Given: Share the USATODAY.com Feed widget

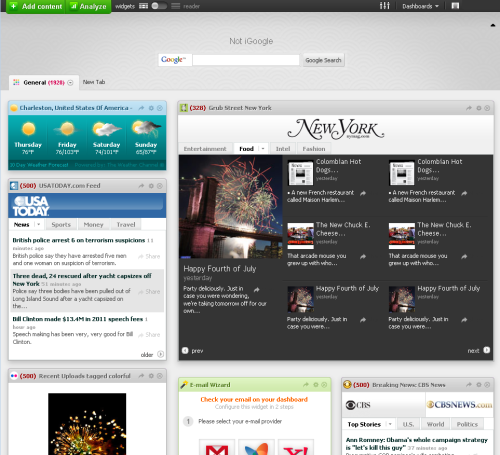Looking at the screenshot, I should pos(141,186).
